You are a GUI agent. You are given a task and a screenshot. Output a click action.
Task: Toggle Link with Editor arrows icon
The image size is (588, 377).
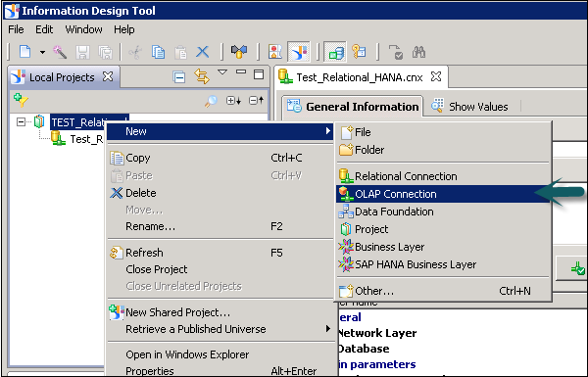tap(201, 76)
